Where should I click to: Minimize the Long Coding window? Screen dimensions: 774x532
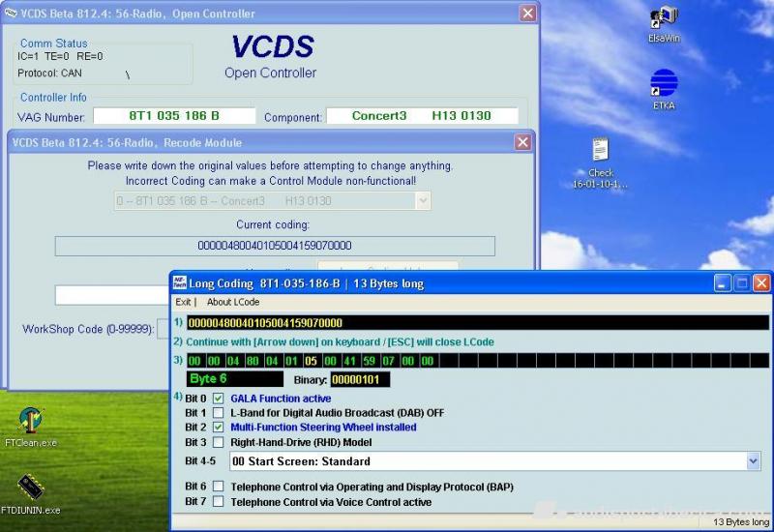pyautogui.click(x=722, y=283)
